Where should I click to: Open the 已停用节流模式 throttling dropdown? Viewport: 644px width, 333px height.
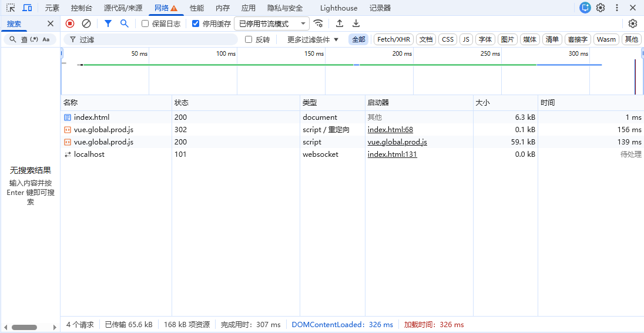click(271, 23)
